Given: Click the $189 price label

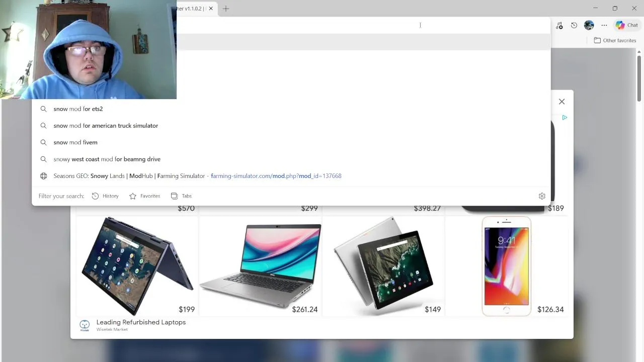Looking at the screenshot, I should tap(555, 208).
